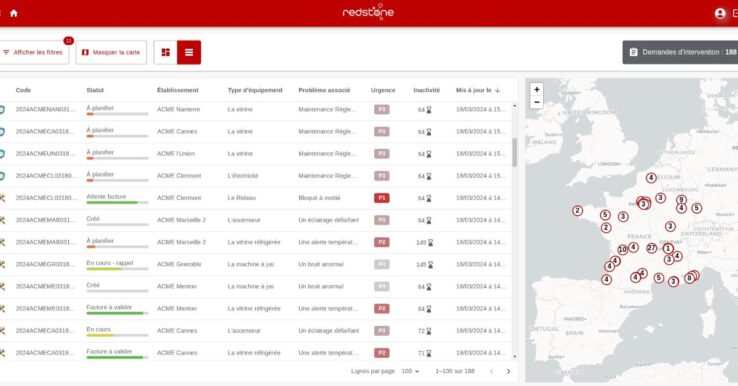The height and width of the screenshot is (386, 738).
Task: Sort table by Urgence column header
Action: (x=383, y=90)
